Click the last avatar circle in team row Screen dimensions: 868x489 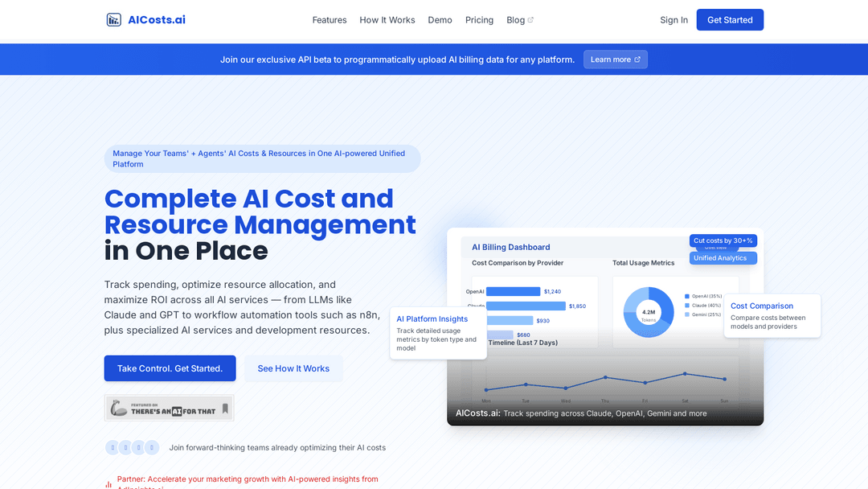152,447
